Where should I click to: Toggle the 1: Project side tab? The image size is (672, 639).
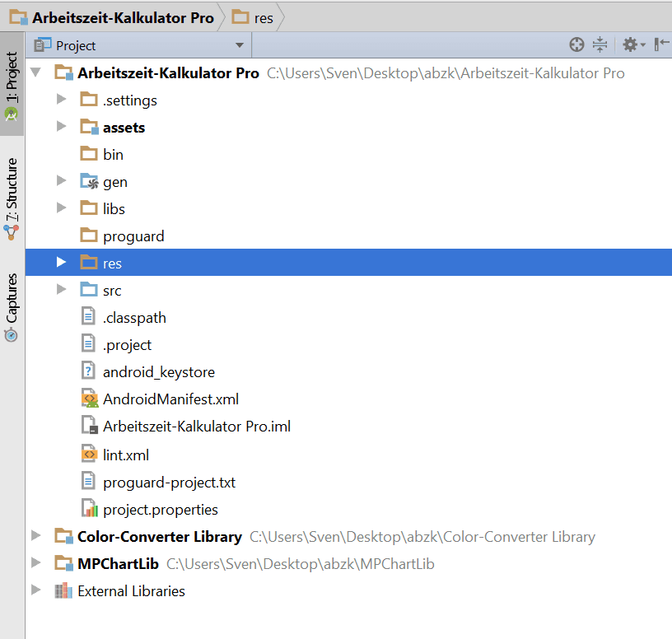click(12, 86)
